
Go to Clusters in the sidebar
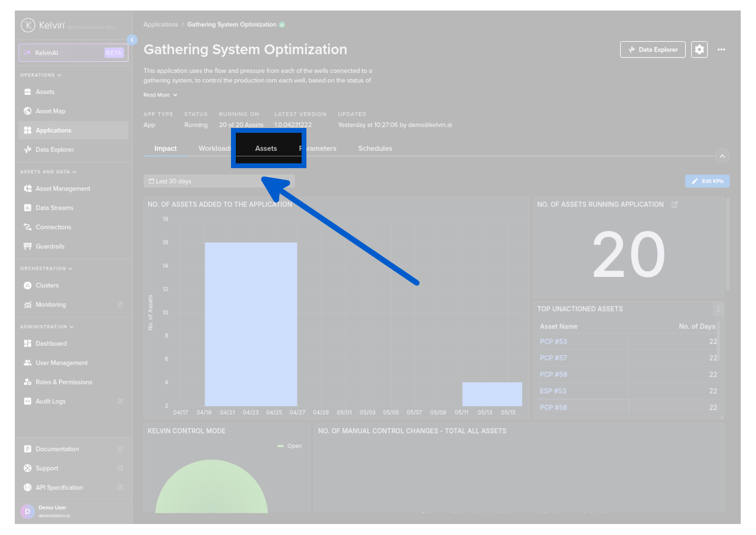click(47, 286)
